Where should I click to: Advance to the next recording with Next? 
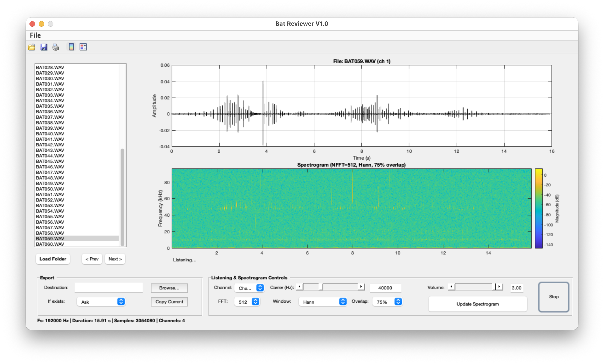coord(115,259)
